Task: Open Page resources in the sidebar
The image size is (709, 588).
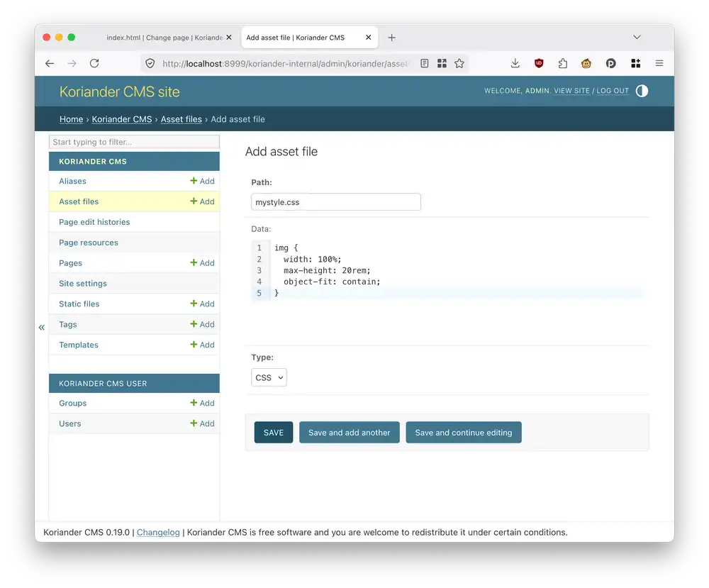Action: [89, 243]
